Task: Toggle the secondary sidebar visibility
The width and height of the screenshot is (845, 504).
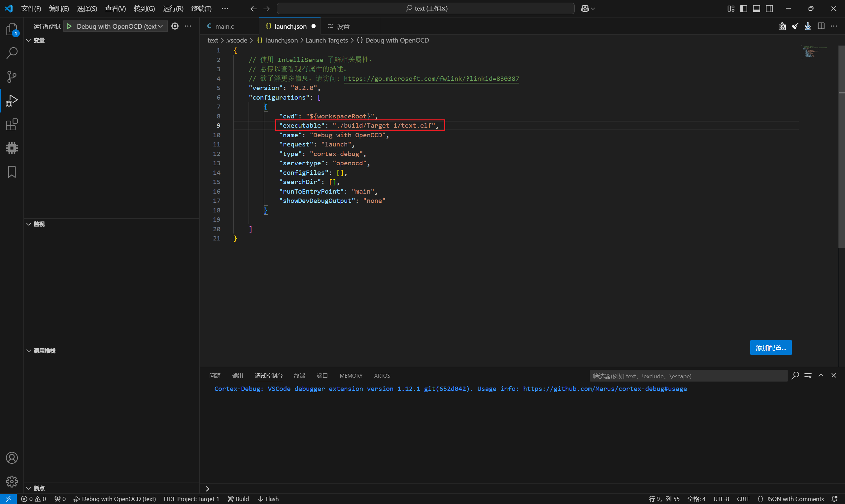Action: (769, 9)
